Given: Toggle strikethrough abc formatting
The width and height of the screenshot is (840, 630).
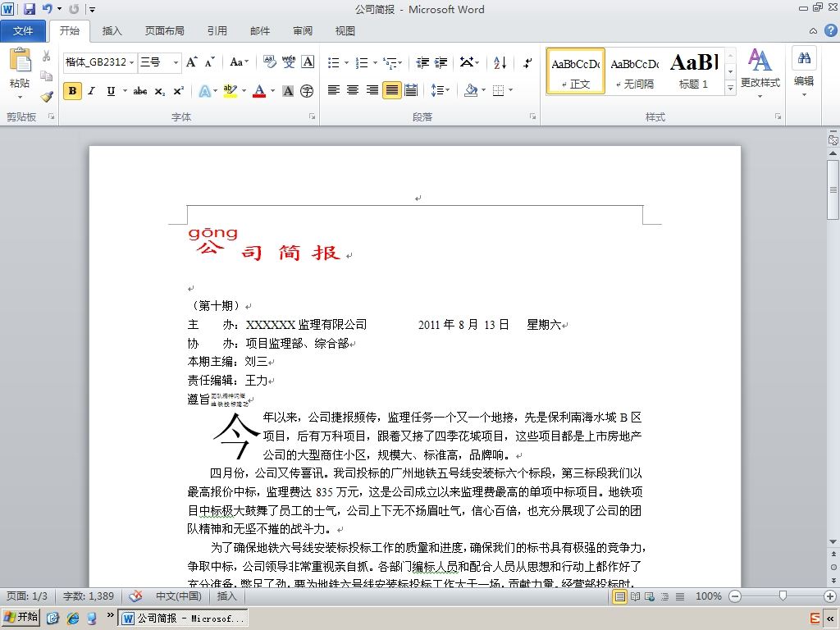Looking at the screenshot, I should (140, 91).
